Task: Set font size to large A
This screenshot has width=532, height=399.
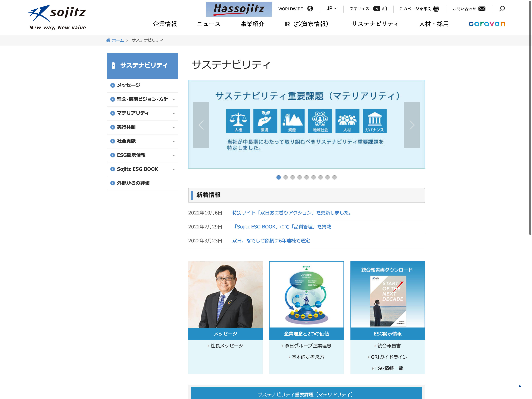Action: 383,9
